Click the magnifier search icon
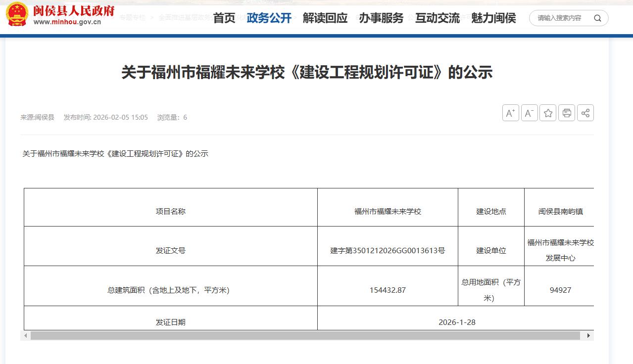This screenshot has height=364, width=633. tap(597, 18)
